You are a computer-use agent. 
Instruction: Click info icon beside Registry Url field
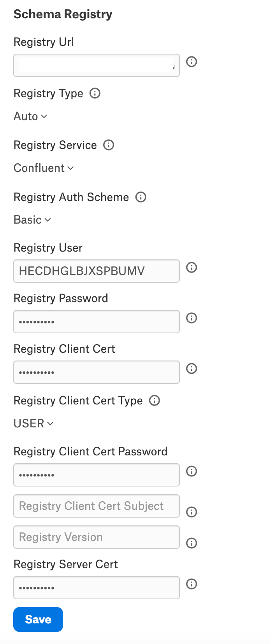(x=192, y=61)
